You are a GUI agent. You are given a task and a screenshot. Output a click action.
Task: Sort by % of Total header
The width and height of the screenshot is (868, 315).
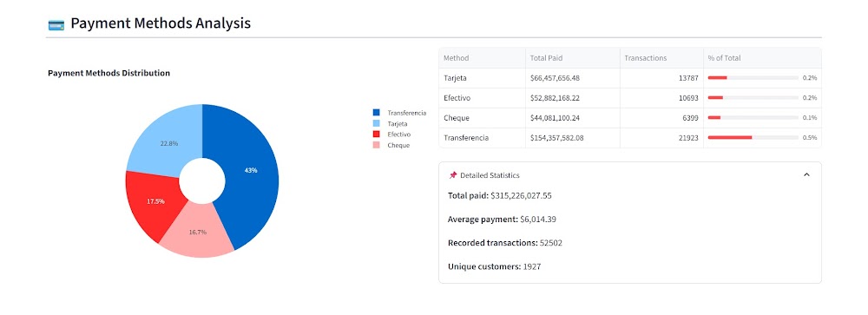coord(762,58)
